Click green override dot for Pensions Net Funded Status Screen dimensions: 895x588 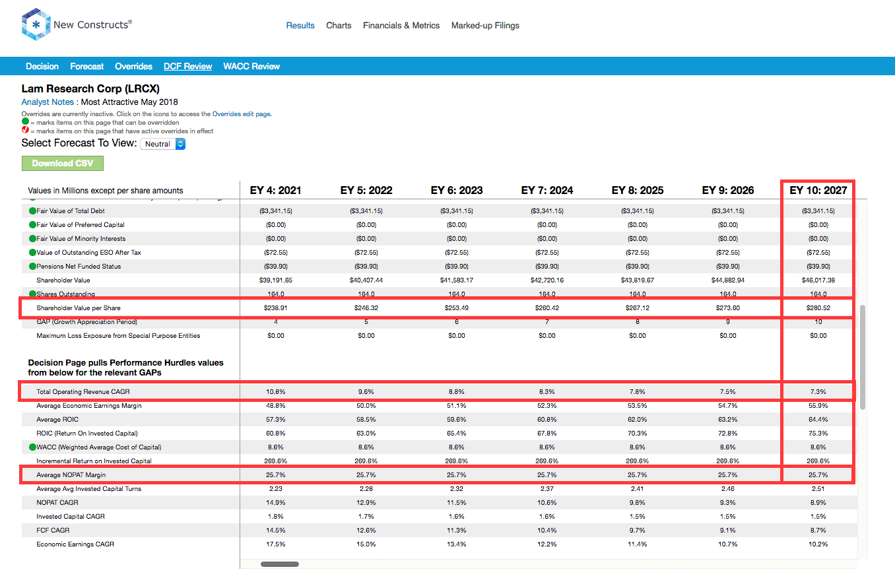point(32,267)
